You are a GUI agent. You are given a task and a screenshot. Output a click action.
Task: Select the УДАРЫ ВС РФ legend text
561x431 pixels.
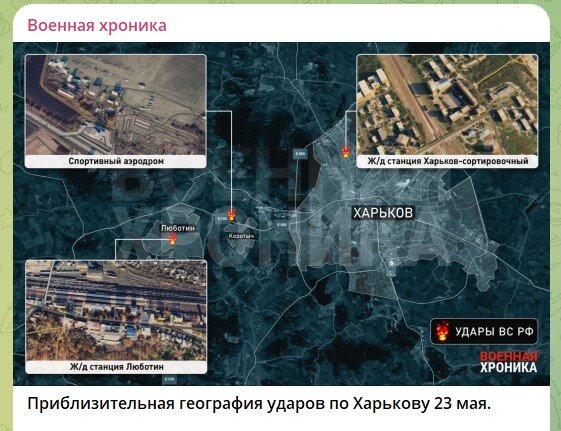tap(494, 332)
